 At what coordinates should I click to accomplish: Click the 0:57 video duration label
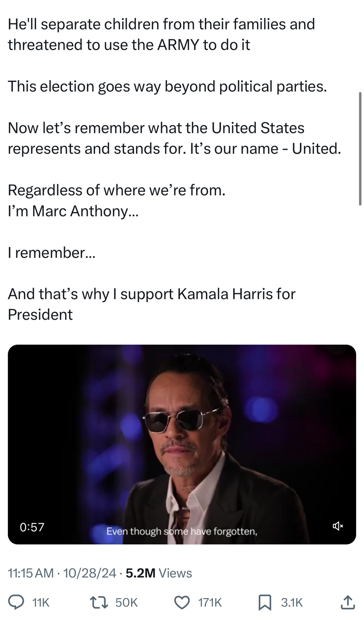click(32, 527)
